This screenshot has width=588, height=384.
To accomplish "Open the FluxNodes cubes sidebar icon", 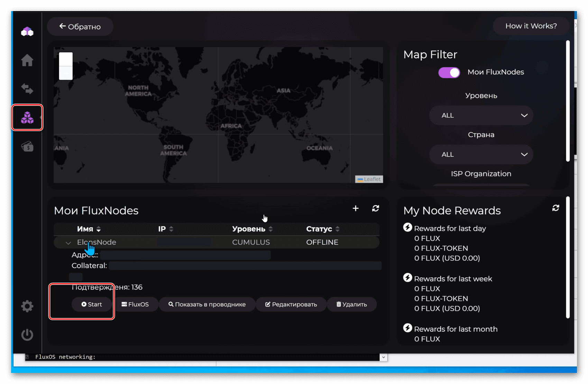I will pos(27,118).
